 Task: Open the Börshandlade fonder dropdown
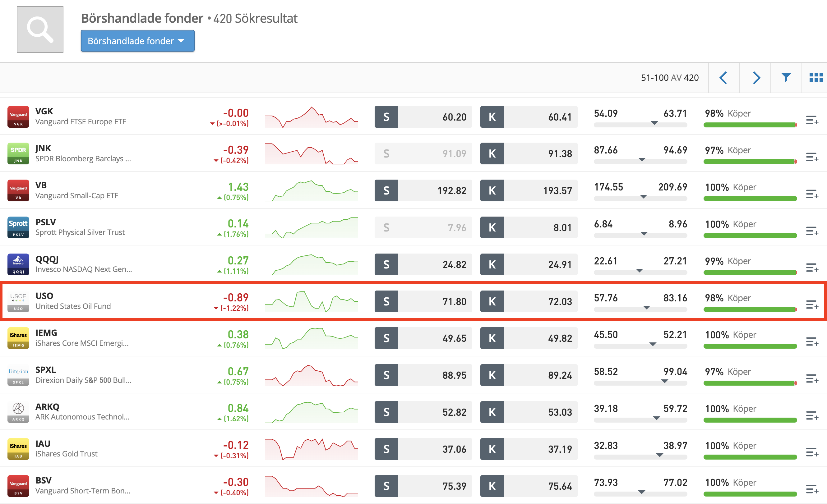(x=137, y=41)
